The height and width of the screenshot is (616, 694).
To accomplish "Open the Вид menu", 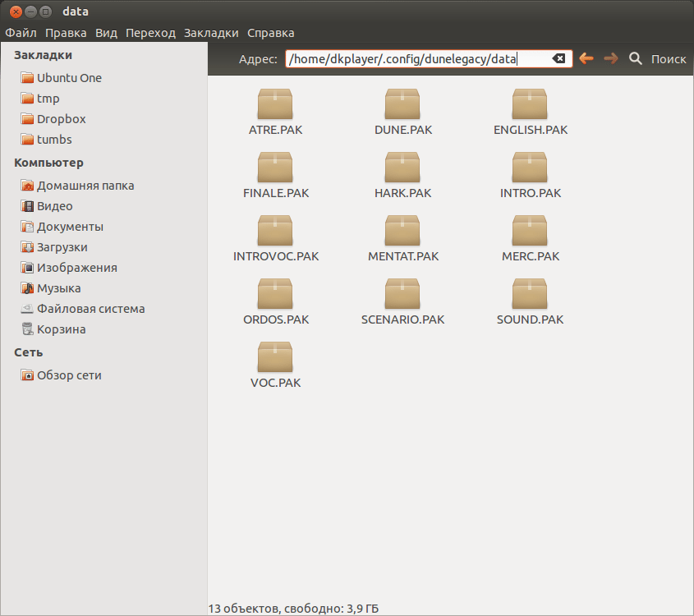I will pyautogui.click(x=106, y=33).
